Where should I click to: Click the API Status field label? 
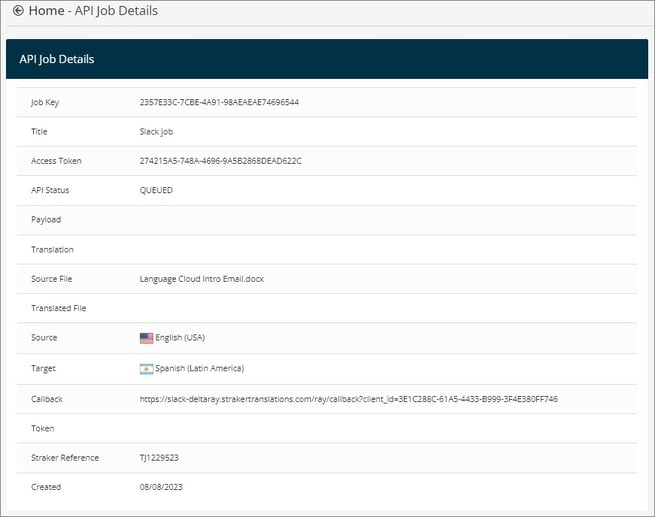50,190
